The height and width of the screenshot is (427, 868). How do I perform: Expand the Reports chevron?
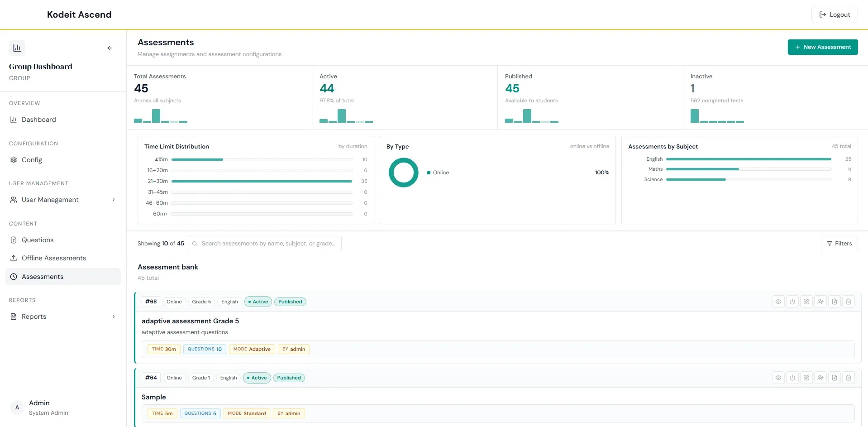(114, 317)
